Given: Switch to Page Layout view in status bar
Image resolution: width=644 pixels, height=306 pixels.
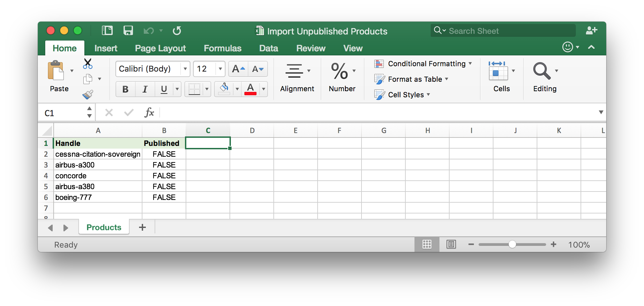Looking at the screenshot, I should [x=451, y=244].
